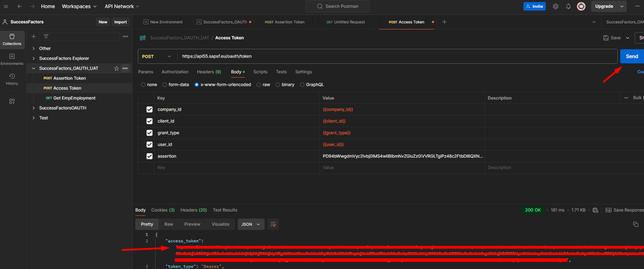Expand the Test collection
This screenshot has width=644, height=269.
pyautogui.click(x=34, y=118)
